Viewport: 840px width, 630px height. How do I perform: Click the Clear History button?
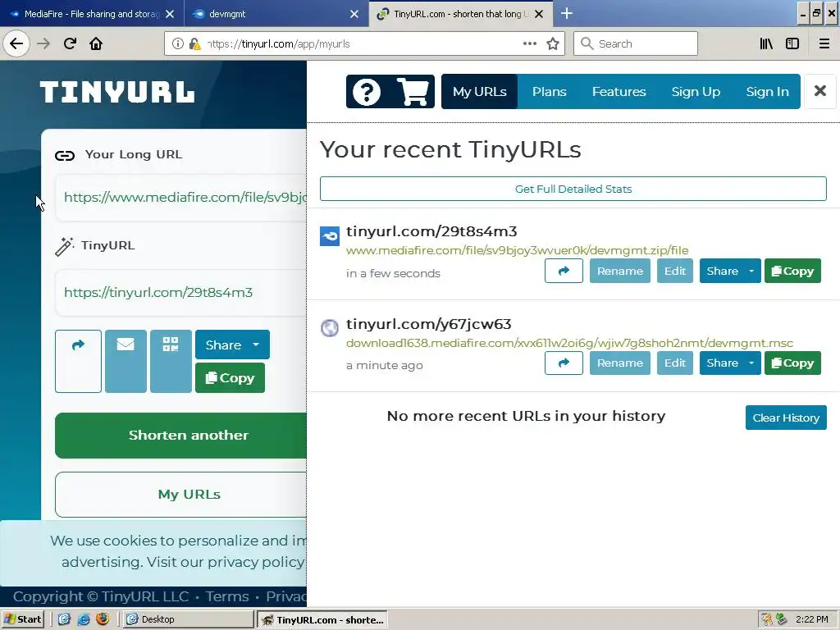tap(786, 418)
